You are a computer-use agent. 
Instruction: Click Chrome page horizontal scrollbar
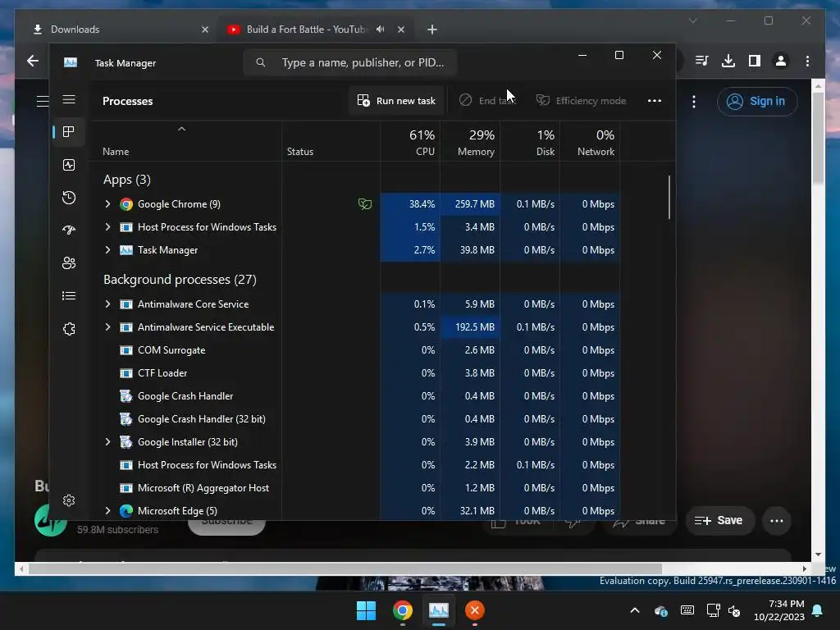click(x=345, y=569)
